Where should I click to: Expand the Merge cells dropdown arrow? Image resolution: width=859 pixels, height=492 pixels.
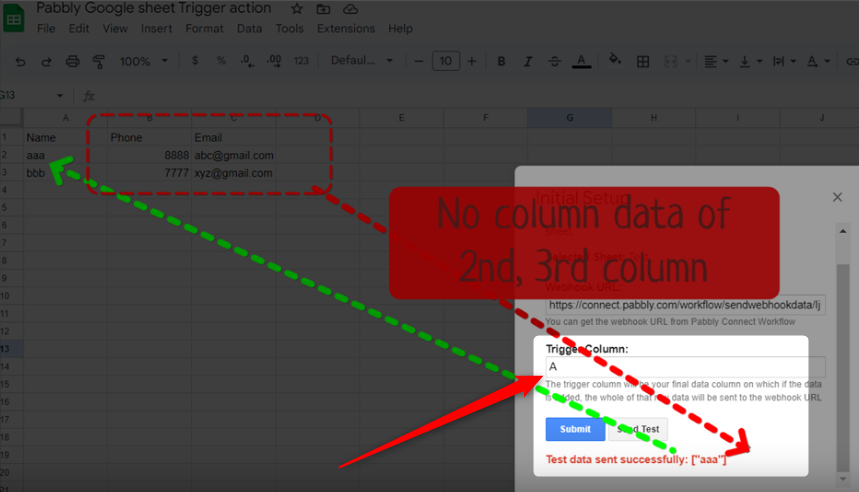[688, 61]
